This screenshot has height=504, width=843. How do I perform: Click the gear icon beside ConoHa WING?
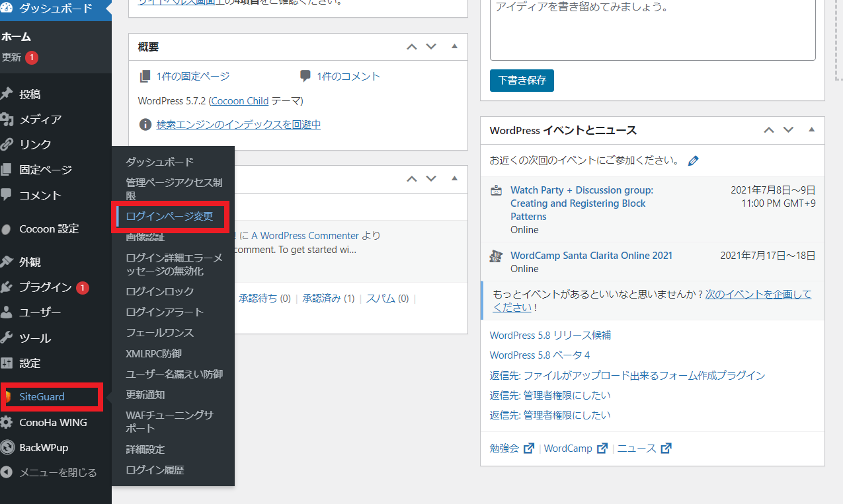pyautogui.click(x=7, y=422)
